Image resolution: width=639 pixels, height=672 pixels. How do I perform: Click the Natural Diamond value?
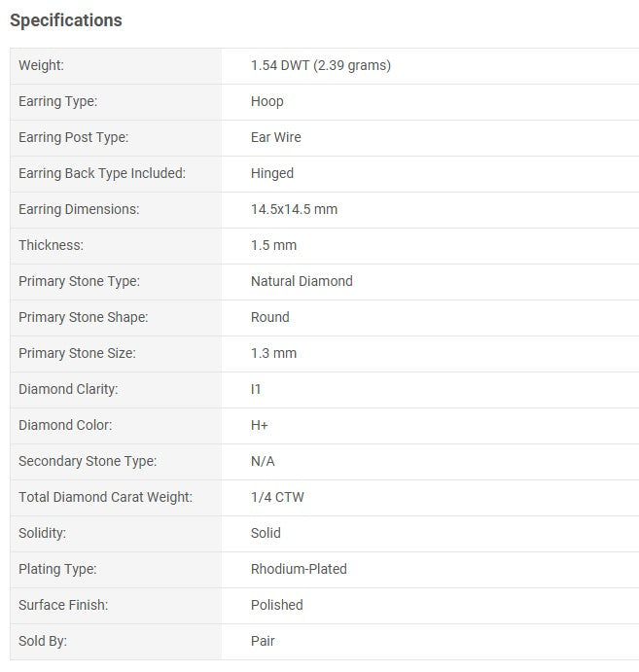[x=302, y=282]
